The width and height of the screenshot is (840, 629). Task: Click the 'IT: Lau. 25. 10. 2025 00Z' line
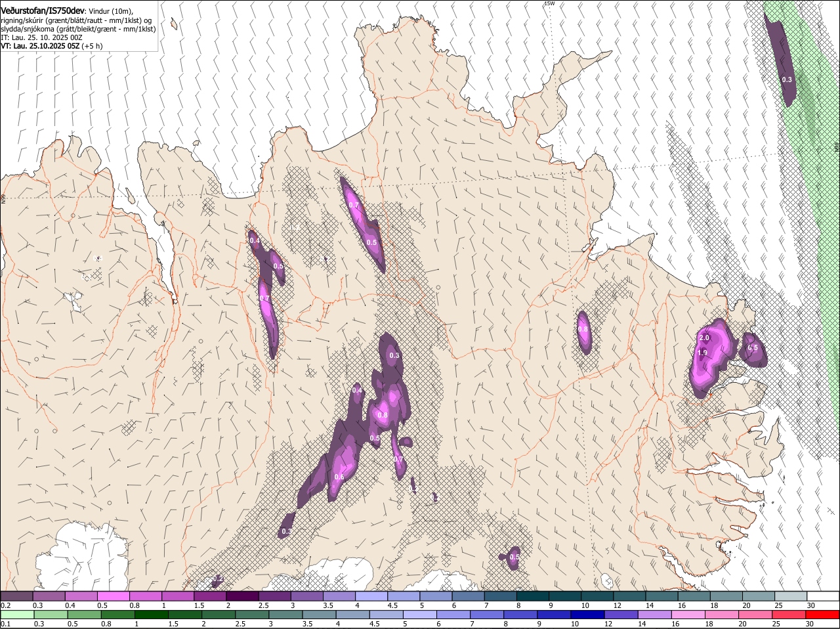tap(41, 37)
